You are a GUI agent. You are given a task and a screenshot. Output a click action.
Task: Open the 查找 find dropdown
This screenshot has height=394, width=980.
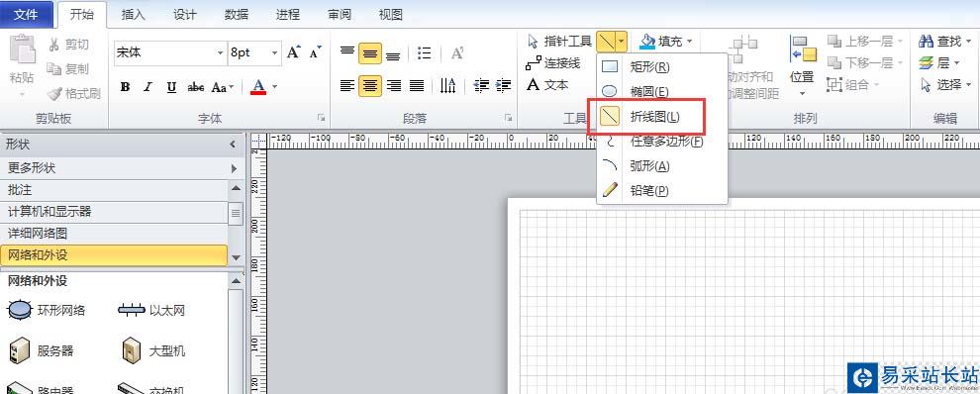tap(944, 42)
